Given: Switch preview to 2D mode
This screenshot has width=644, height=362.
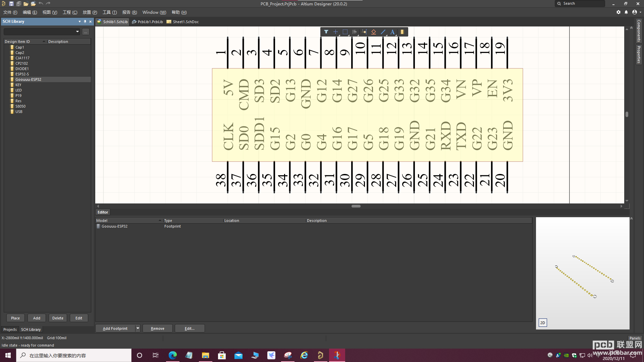Looking at the screenshot, I should click(x=542, y=323).
